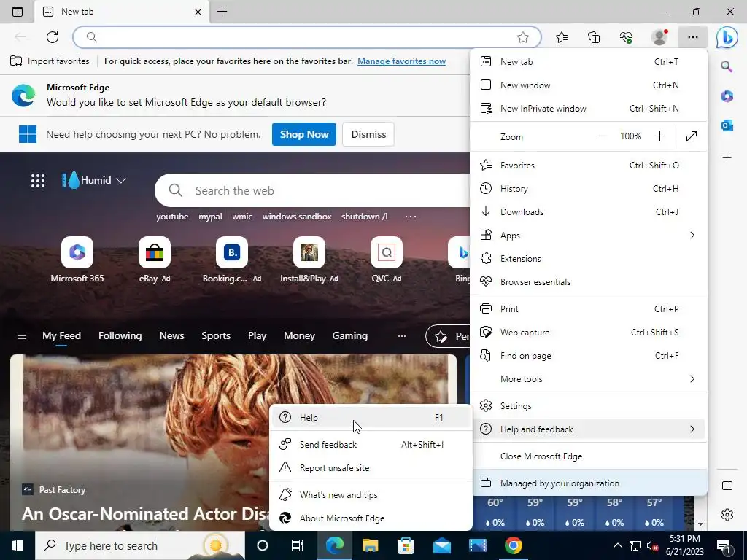Screen dimensions: 747x560
Task: Switch to the Gaming feed tab
Action: point(349,335)
